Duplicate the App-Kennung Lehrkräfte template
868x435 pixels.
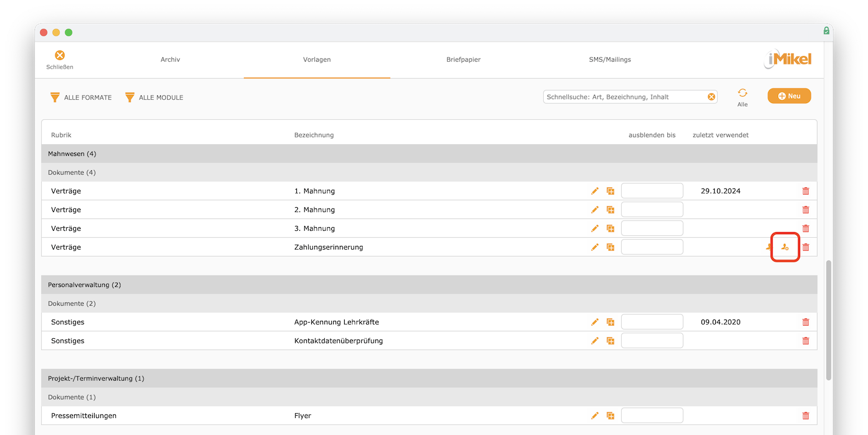tap(610, 322)
